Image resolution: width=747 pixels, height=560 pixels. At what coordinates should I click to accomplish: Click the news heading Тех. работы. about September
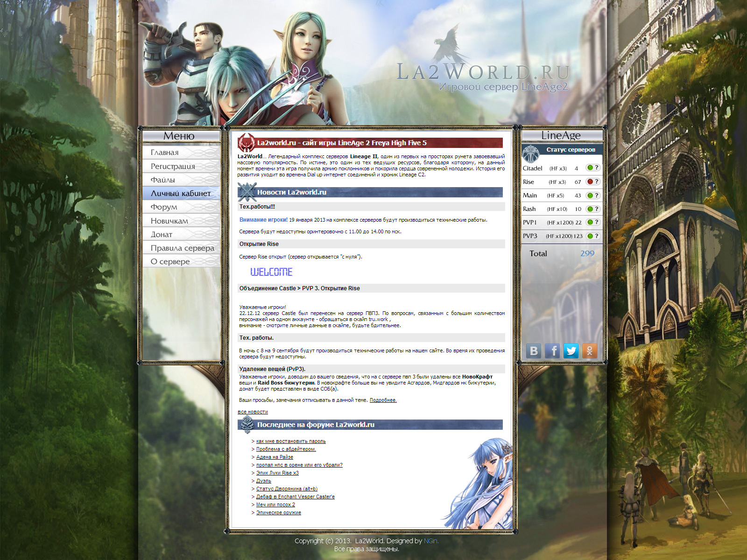point(257,337)
